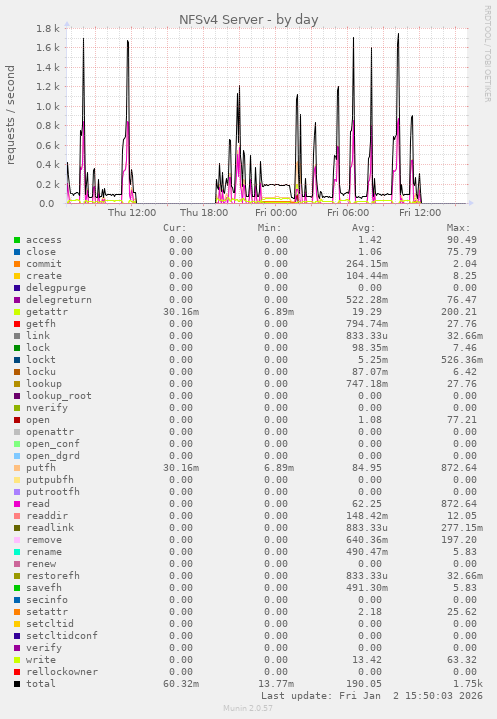
Task: Click the '1.8 k' y-axis label
Action: (x=48, y=28)
